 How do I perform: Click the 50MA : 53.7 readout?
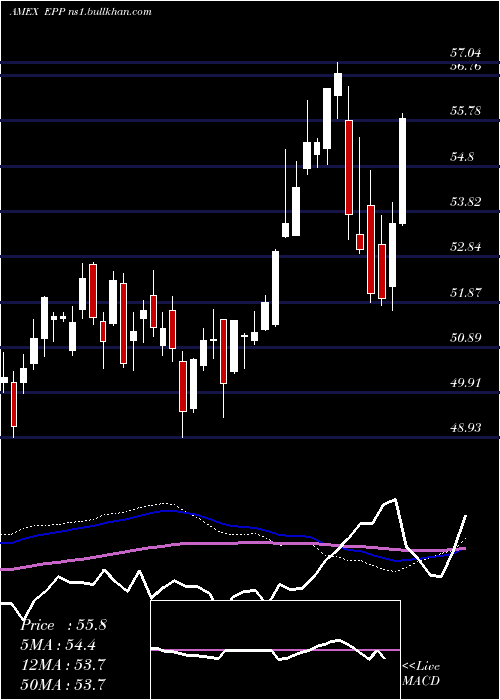pos(63,684)
